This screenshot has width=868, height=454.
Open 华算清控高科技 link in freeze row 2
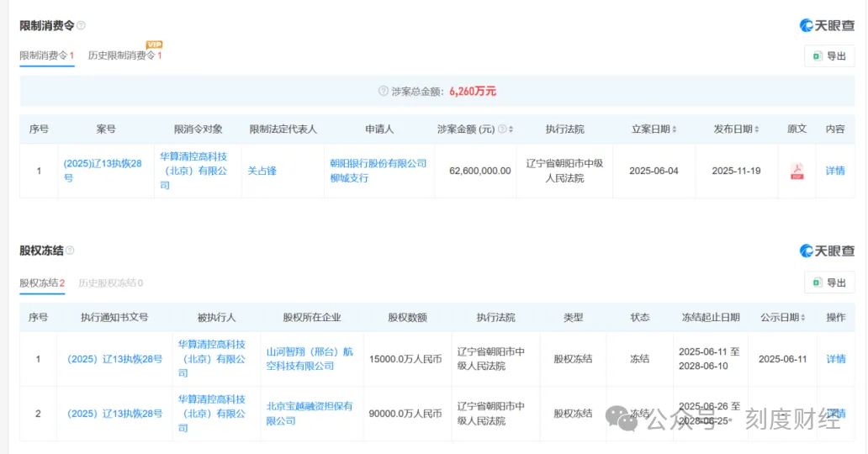211,414
